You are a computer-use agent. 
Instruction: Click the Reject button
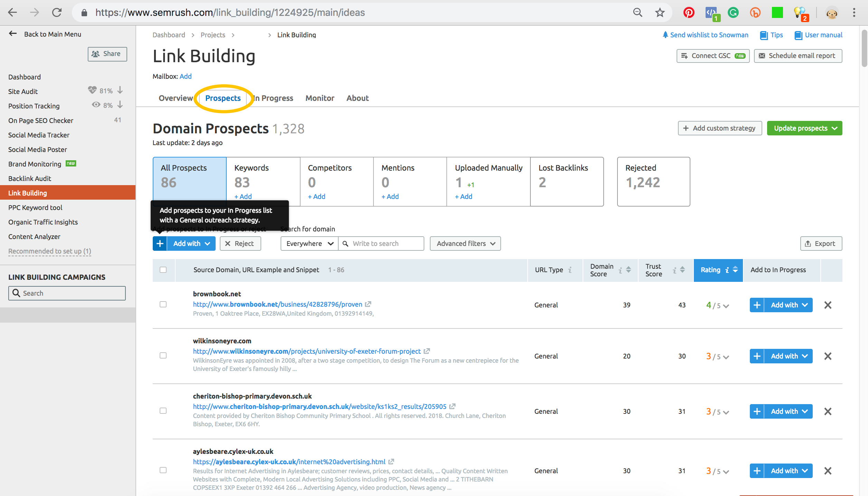point(240,244)
